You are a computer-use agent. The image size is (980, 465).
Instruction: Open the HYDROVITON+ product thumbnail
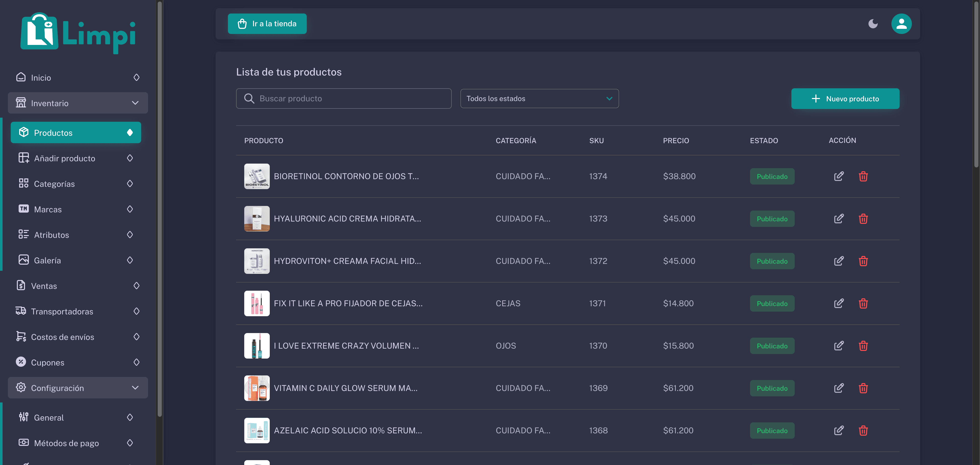click(257, 261)
